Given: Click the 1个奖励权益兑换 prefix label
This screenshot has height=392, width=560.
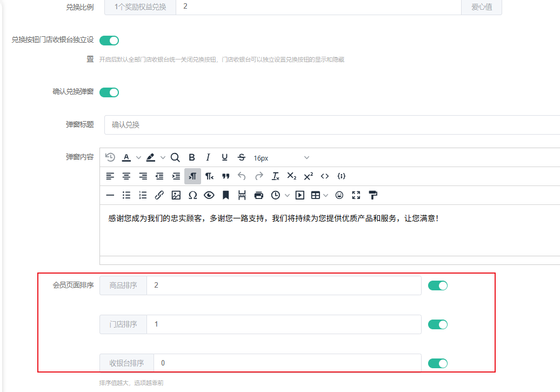Looking at the screenshot, I should (x=140, y=7).
